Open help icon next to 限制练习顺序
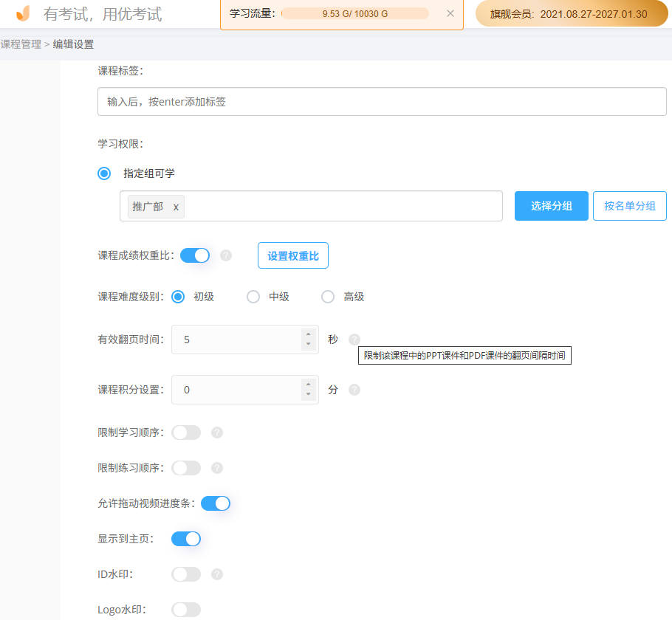The width and height of the screenshot is (672, 620). click(216, 467)
